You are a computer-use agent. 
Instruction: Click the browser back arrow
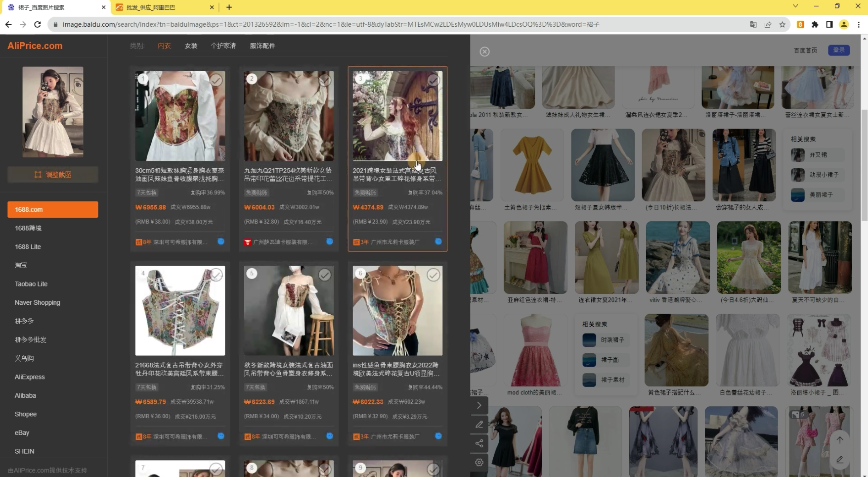point(8,24)
